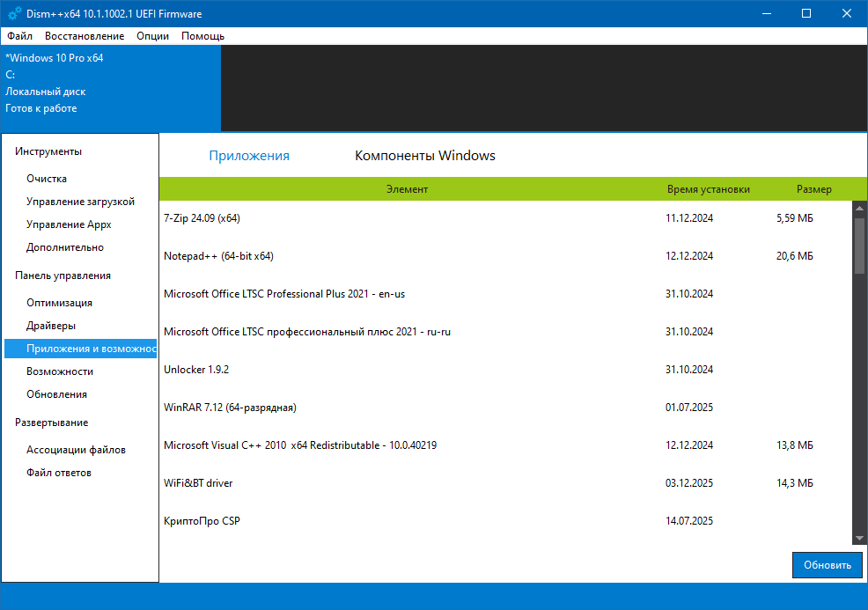Viewport: 868px width, 610px height.
Task: Open the Помощь menu
Action: click(202, 36)
